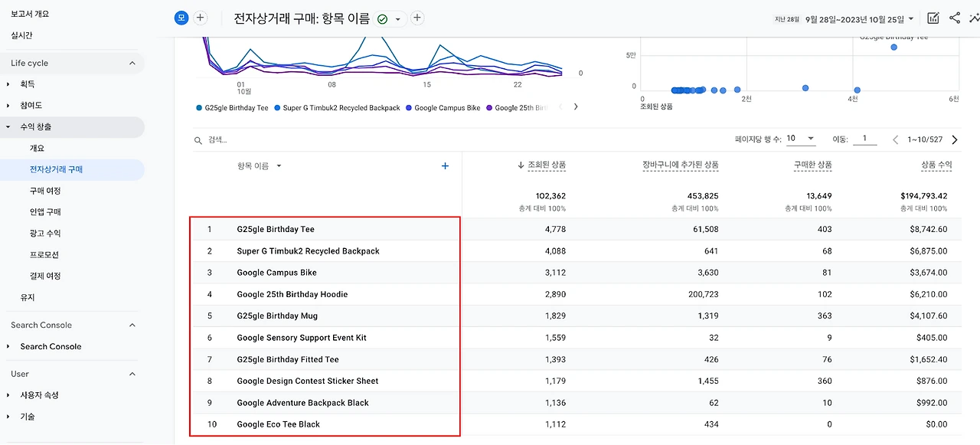
Task: Click G25gle Birthday Fitted Tee row name
Action: tap(288, 359)
